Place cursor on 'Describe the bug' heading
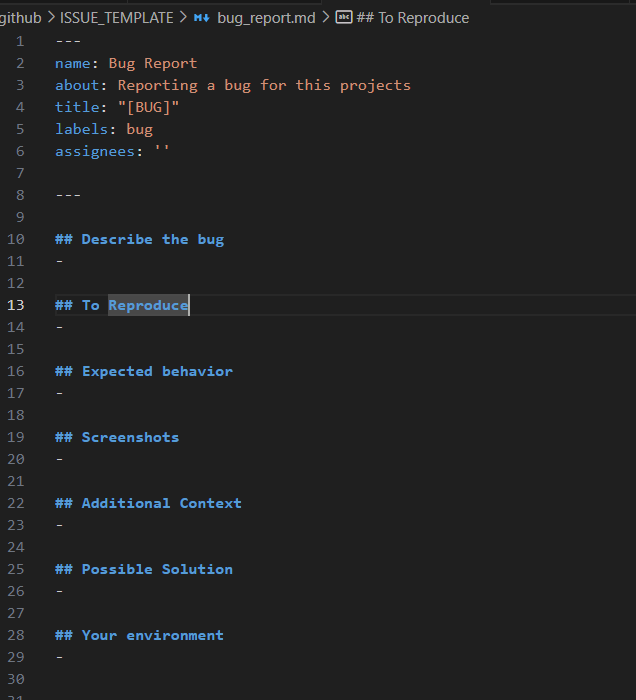This screenshot has width=636, height=700. click(x=153, y=239)
